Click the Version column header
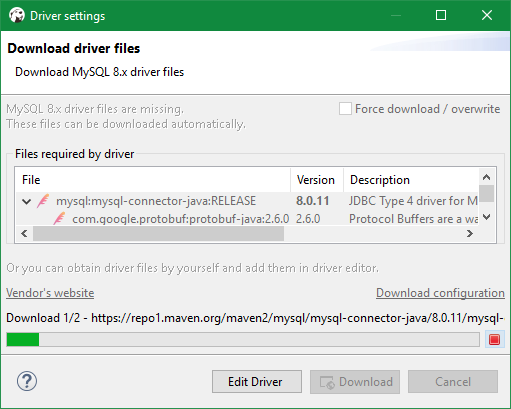Image resolution: width=511 pixels, height=409 pixels. [317, 180]
